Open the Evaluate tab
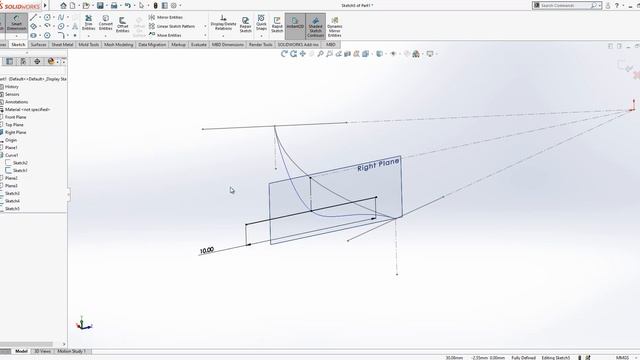The image size is (640, 360). 199,44
